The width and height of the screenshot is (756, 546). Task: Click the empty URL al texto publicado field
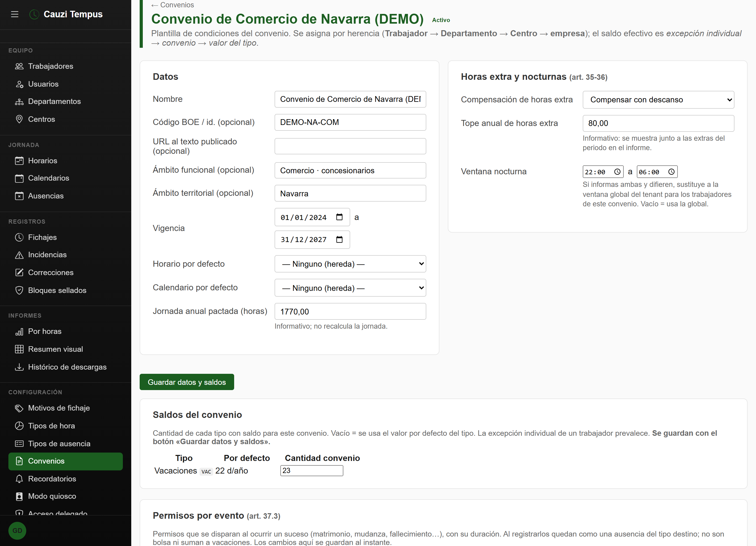coord(350,146)
